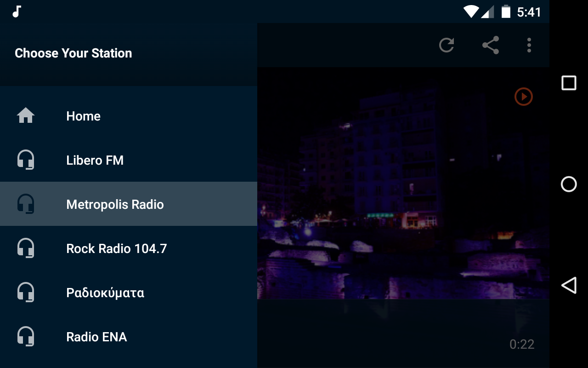Select the Libero FM station
The height and width of the screenshot is (368, 588).
[x=129, y=160]
